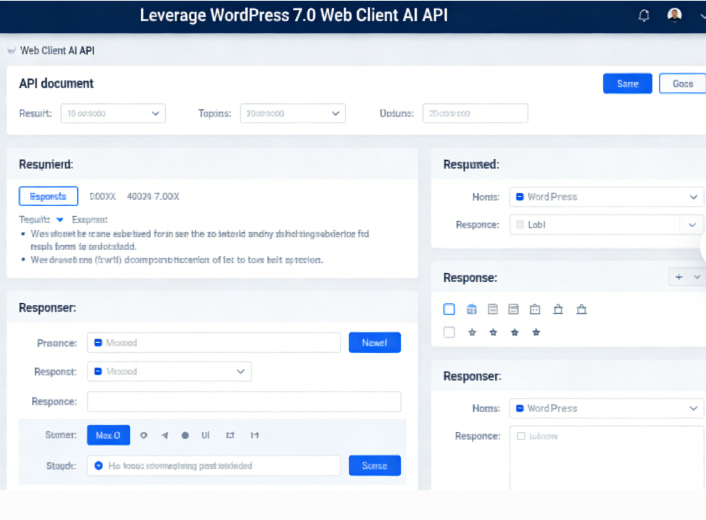Click the Dotuns input field
This screenshot has width=706, height=520.
point(474,114)
